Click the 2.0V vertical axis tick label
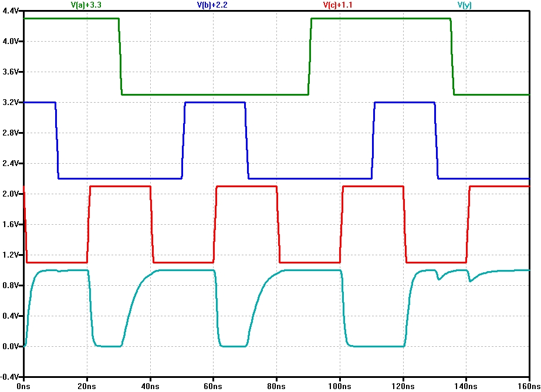This screenshot has width=541, height=392. (x=10, y=194)
